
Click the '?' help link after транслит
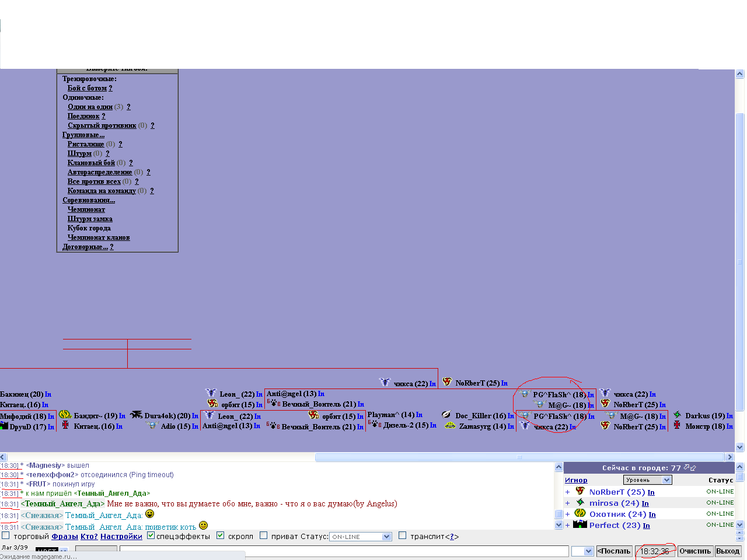[452, 536]
